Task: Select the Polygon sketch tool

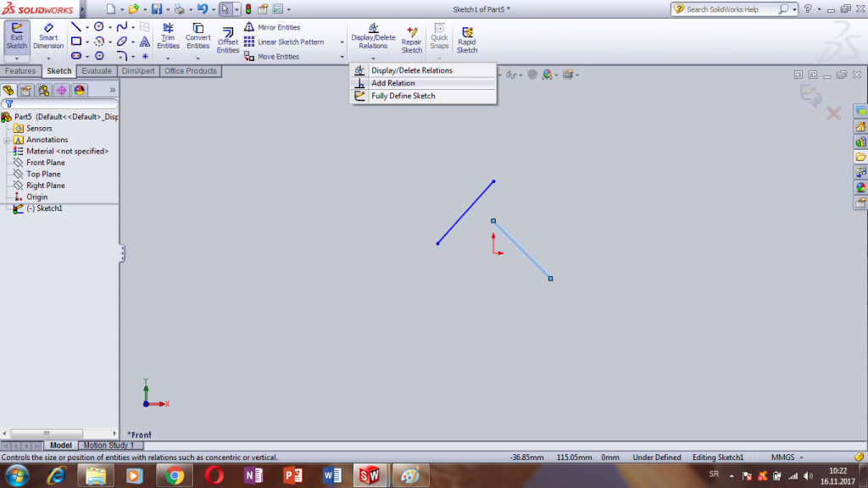Action: pyautogui.click(x=99, y=56)
